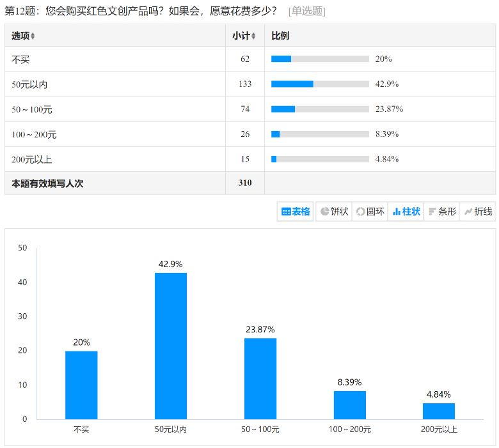
Task: Click the 8.39% column in bar chart
Action: point(350,405)
